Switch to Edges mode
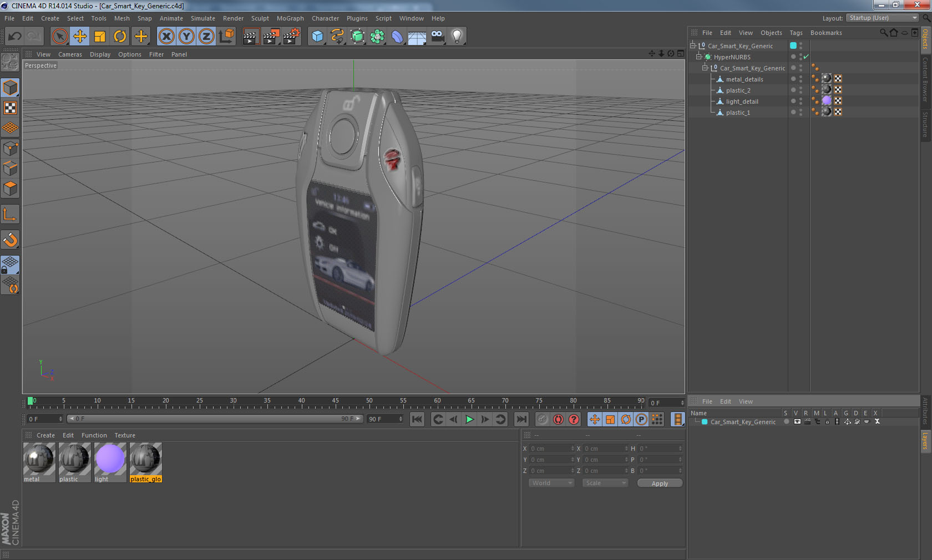Screen dimensions: 932x560 pos(11,169)
